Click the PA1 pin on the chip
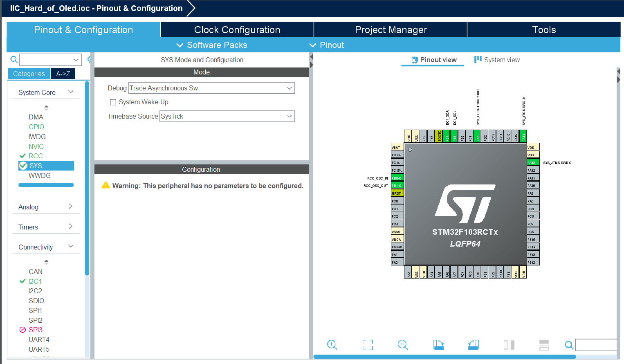 397,254
